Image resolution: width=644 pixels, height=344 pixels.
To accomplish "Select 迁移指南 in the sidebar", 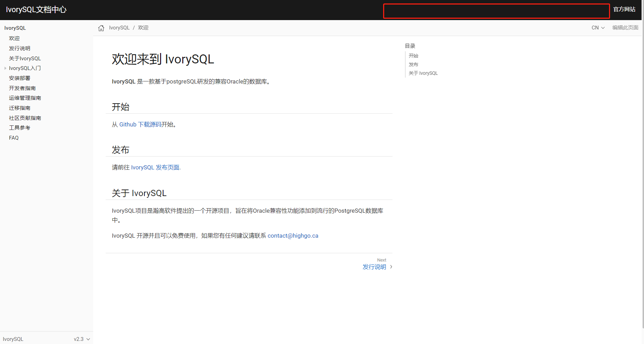I will (19, 108).
